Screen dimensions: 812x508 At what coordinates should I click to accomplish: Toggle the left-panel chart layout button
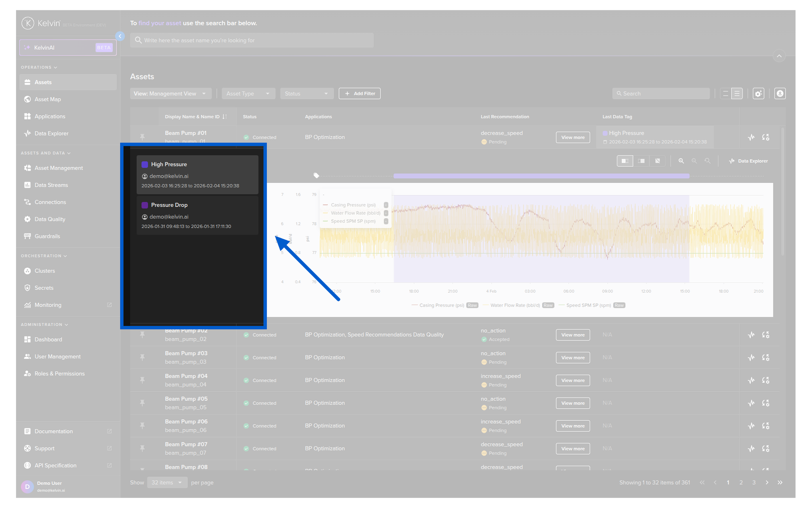(625, 161)
